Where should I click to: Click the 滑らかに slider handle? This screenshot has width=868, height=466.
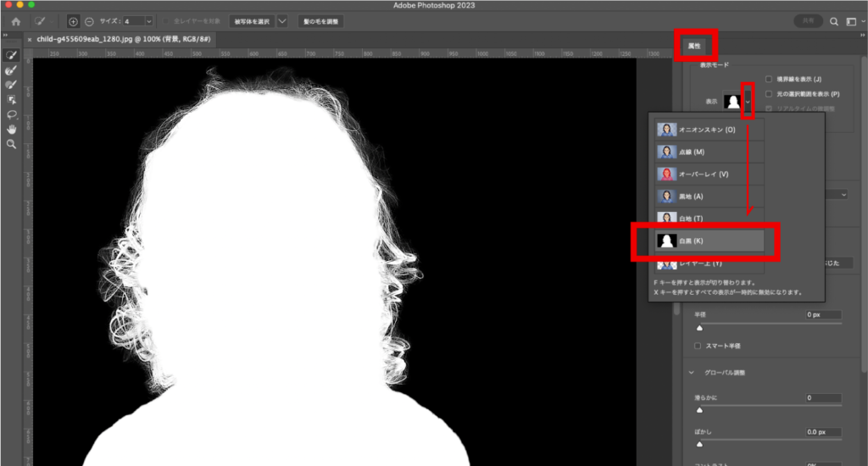[699, 410]
